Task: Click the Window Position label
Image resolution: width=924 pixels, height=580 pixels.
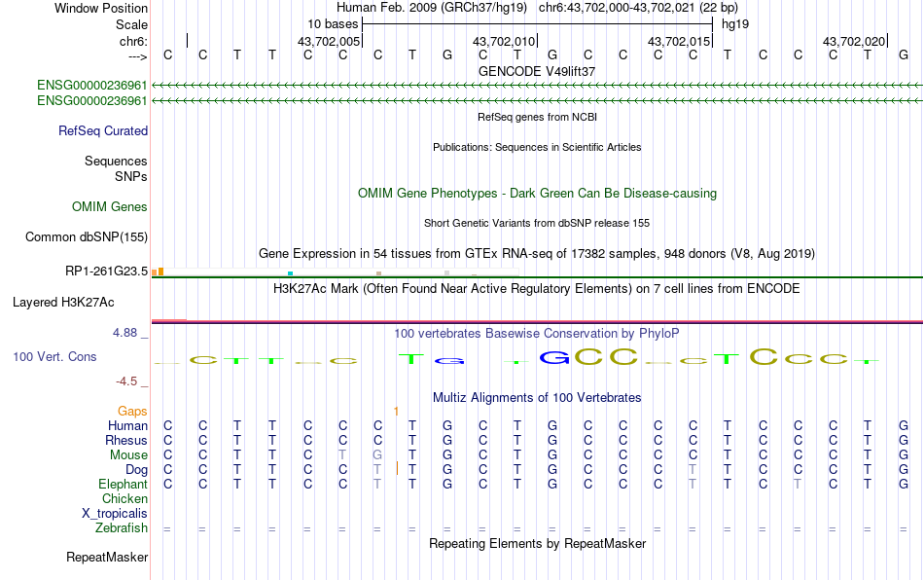Action: [101, 8]
